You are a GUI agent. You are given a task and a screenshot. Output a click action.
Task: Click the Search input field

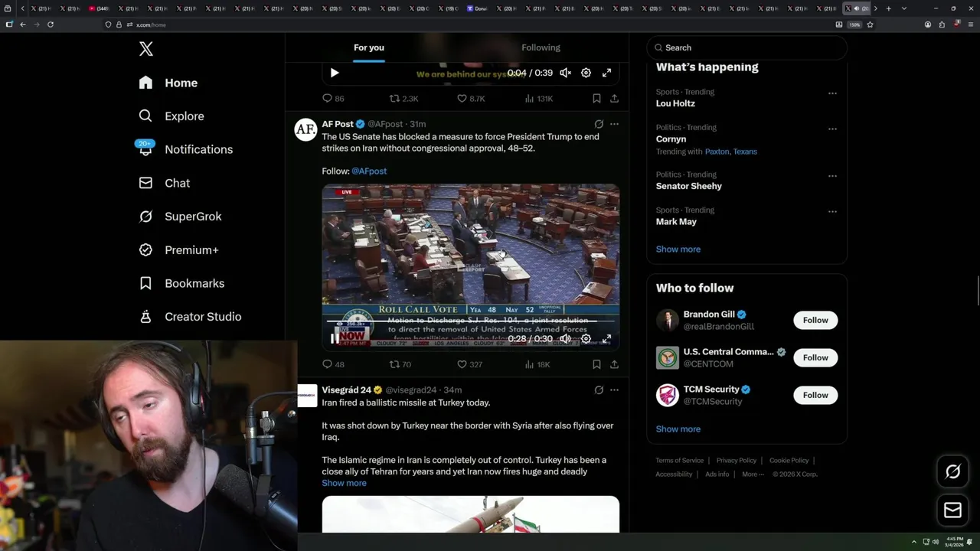[746, 47]
